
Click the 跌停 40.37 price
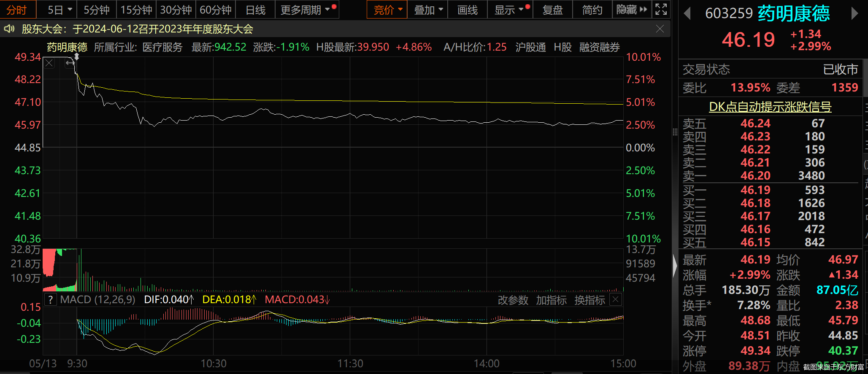pyautogui.click(x=843, y=351)
